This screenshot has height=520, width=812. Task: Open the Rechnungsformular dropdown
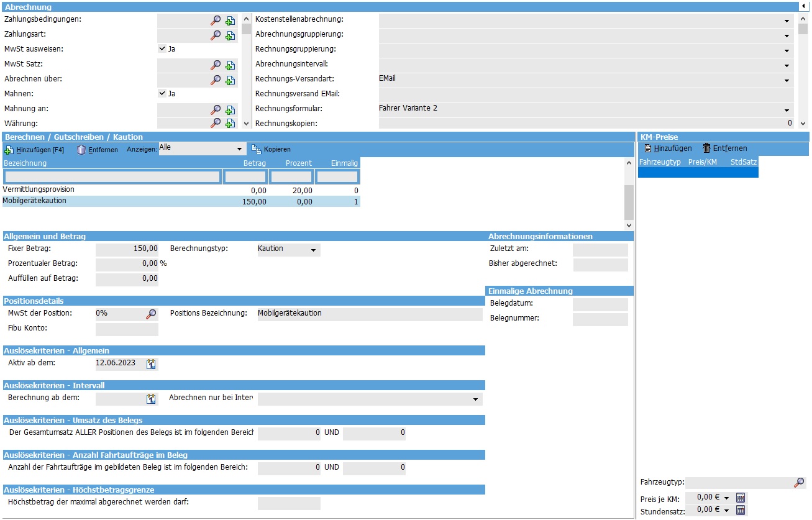(787, 110)
